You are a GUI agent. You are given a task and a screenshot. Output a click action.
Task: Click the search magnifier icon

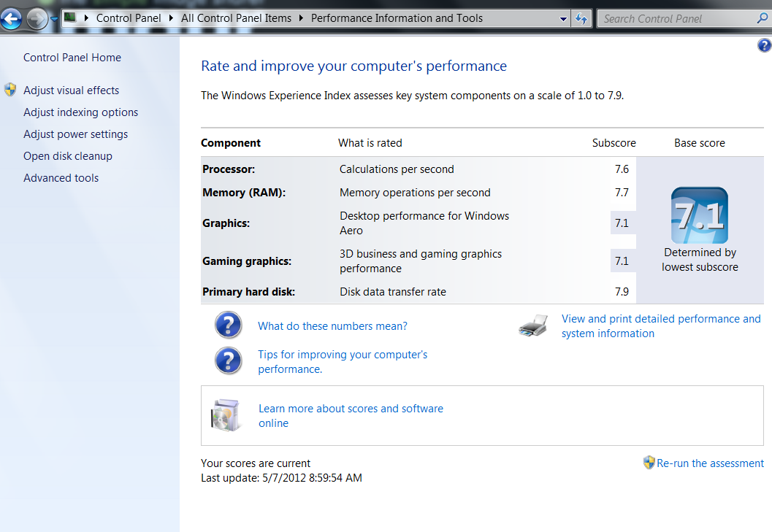coord(763,18)
